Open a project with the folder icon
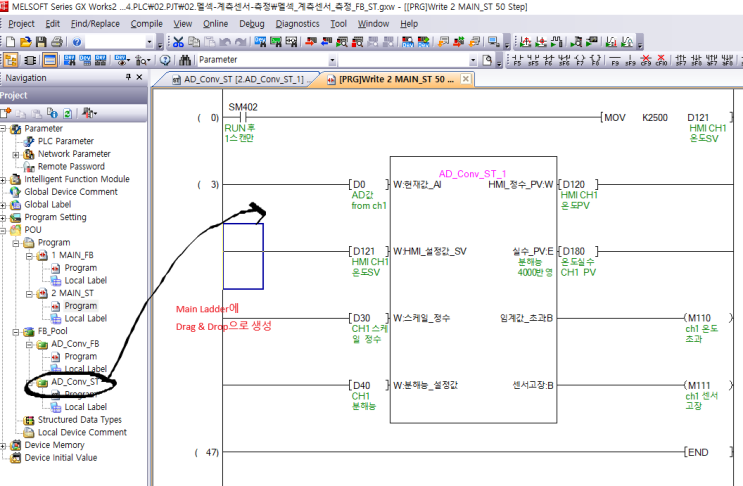Image resolution: width=743 pixels, height=486 pixels. click(26, 42)
